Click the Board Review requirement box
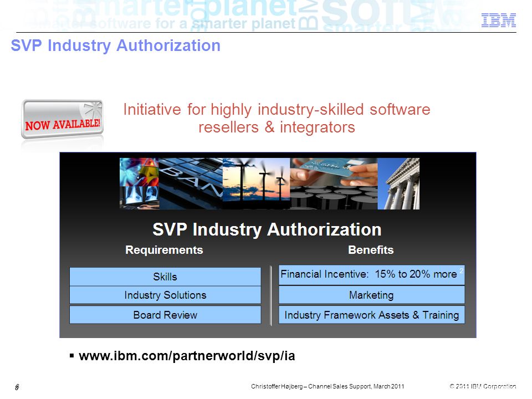The width and height of the screenshot is (532, 399). point(165,315)
